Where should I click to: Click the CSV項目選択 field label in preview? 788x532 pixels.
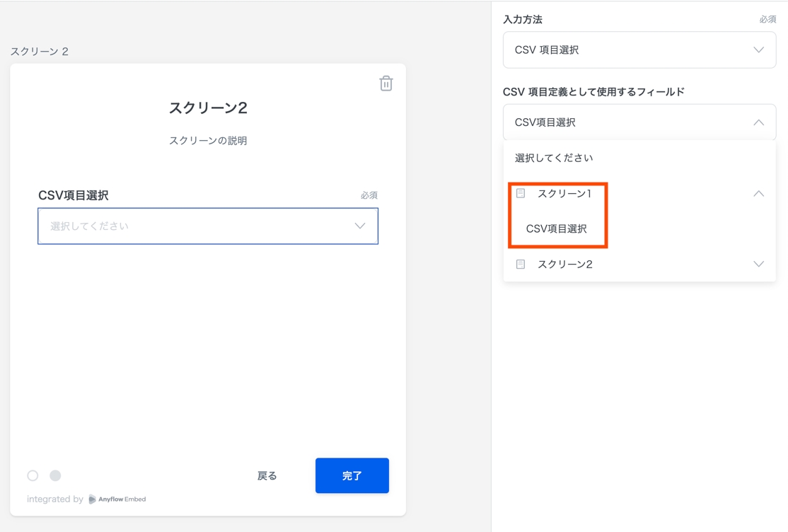pyautogui.click(x=74, y=195)
